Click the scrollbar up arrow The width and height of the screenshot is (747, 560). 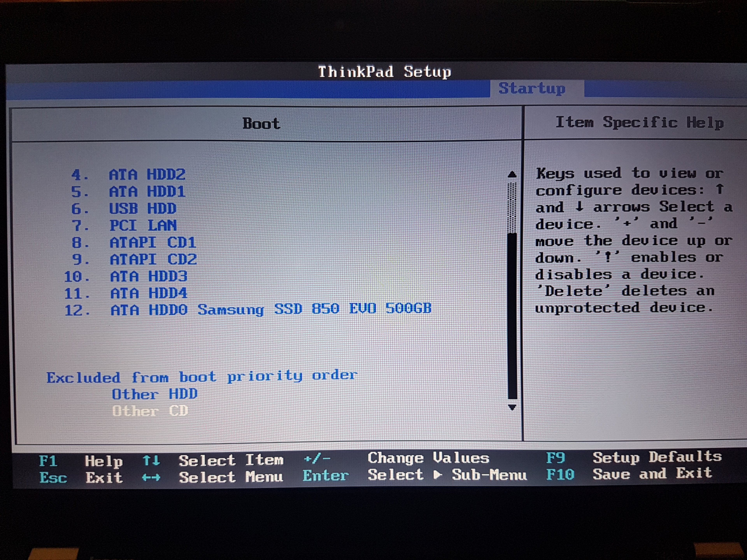tap(512, 175)
